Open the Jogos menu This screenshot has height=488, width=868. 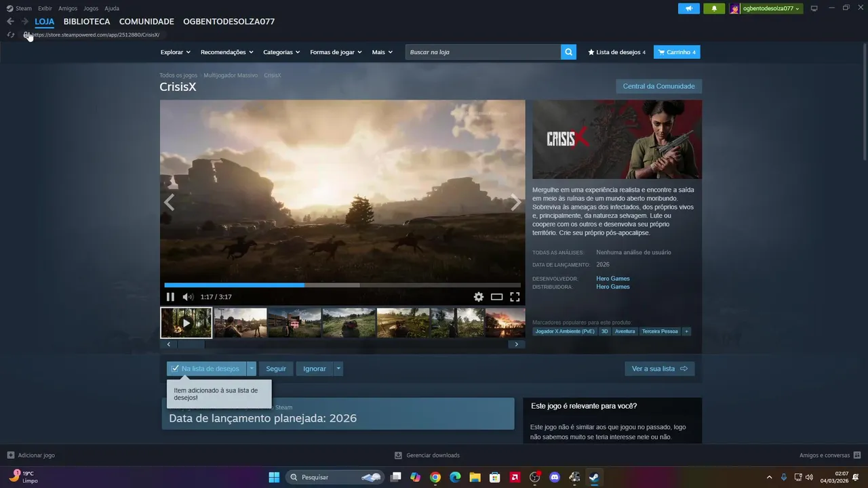pyautogui.click(x=91, y=8)
